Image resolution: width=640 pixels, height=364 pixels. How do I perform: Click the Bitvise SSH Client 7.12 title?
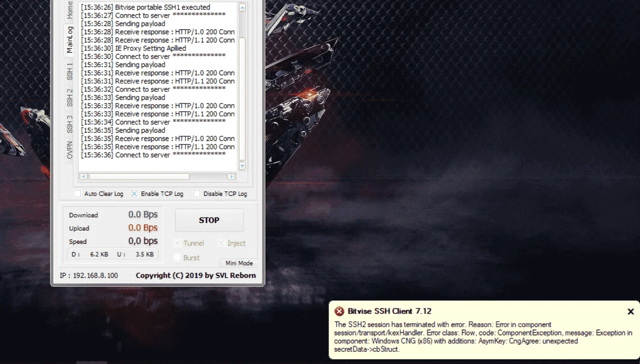pyautogui.click(x=389, y=311)
